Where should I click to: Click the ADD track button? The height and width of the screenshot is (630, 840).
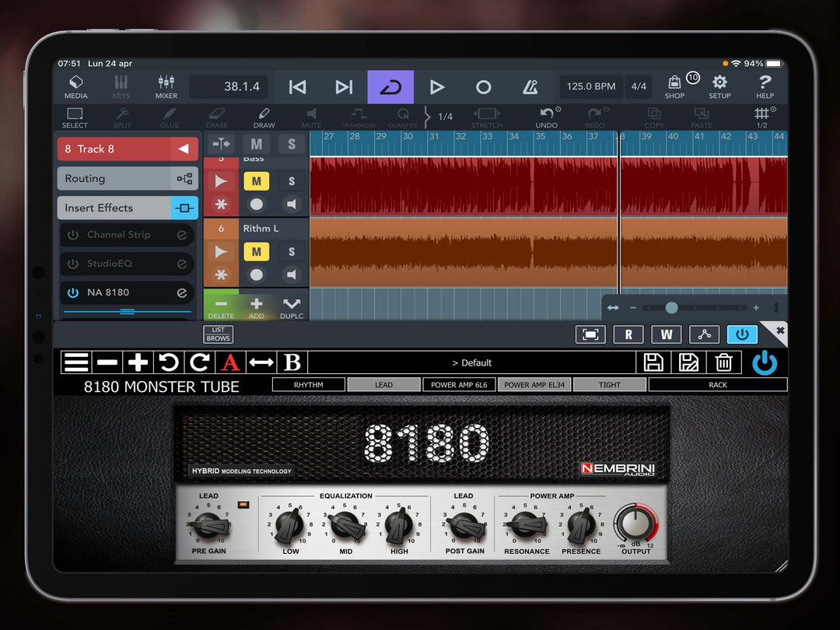[256, 307]
